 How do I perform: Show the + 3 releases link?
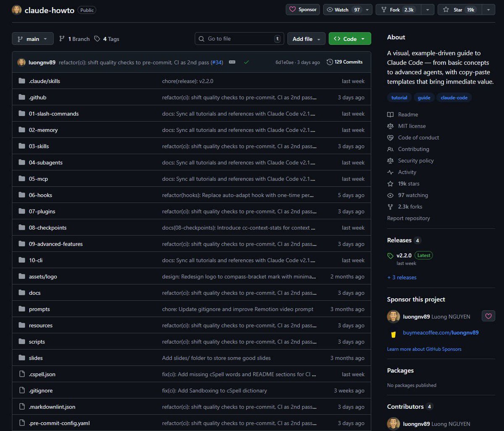click(x=402, y=277)
